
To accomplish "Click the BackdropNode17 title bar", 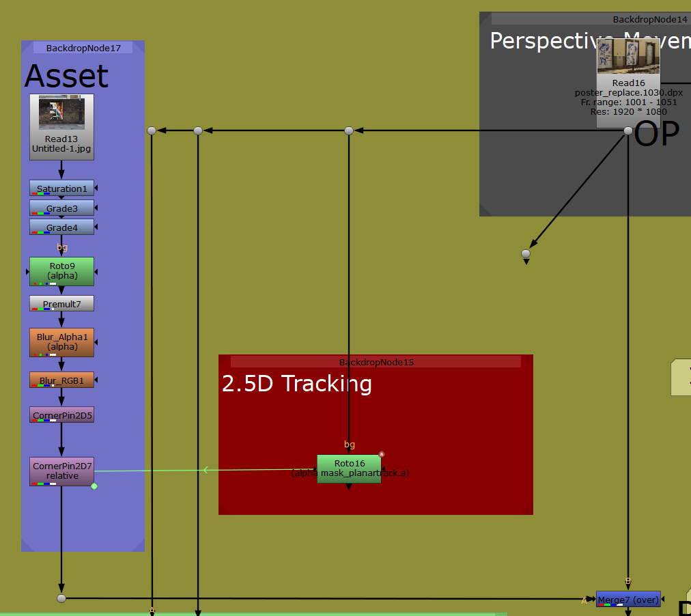I will [83, 48].
